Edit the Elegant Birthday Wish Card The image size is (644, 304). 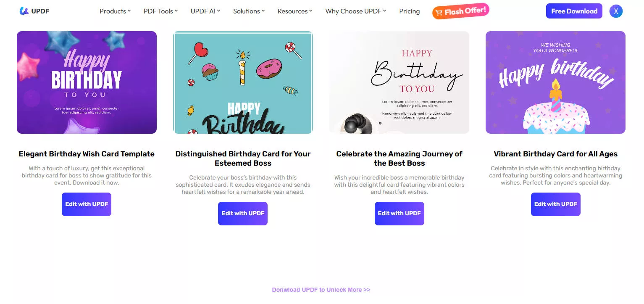click(x=87, y=204)
